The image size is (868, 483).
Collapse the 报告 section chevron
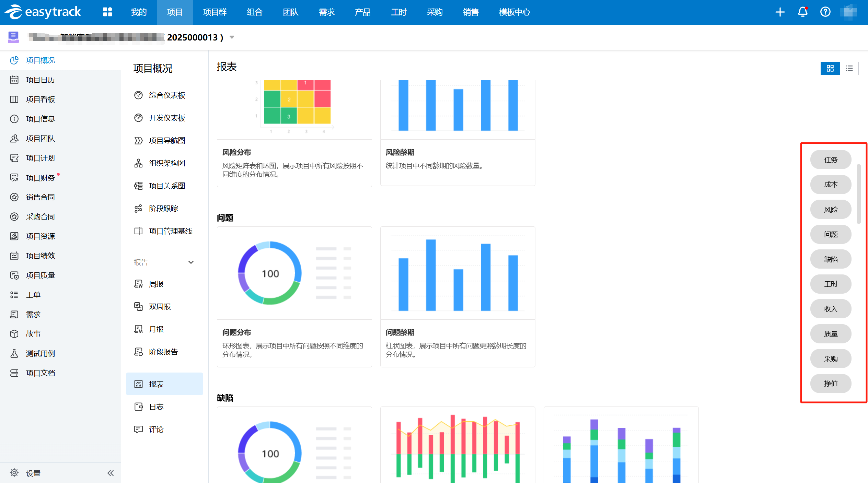coord(191,262)
